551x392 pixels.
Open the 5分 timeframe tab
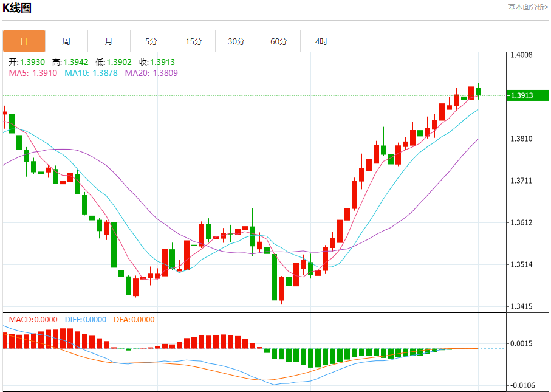[x=151, y=41]
